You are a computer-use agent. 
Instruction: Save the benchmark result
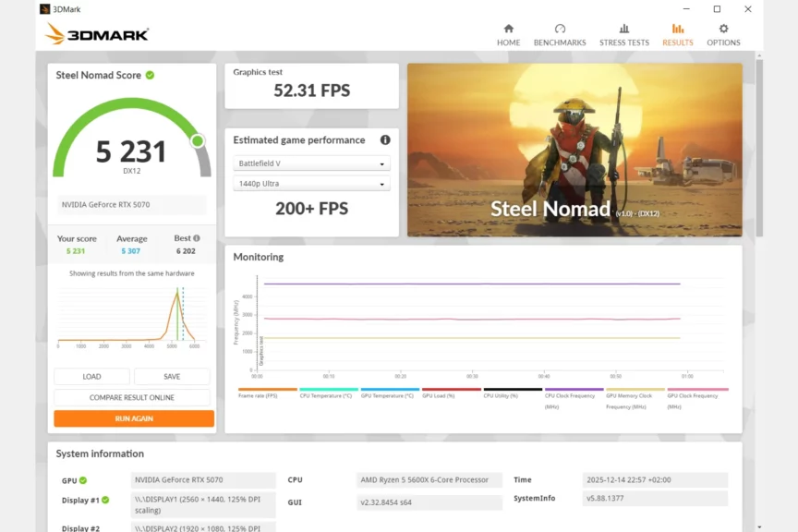[172, 377]
